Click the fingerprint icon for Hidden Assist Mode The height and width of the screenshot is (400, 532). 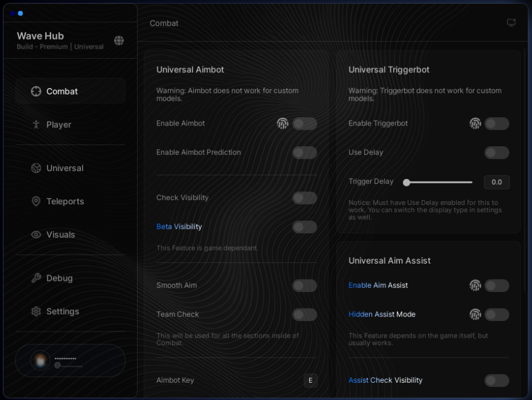pos(475,314)
